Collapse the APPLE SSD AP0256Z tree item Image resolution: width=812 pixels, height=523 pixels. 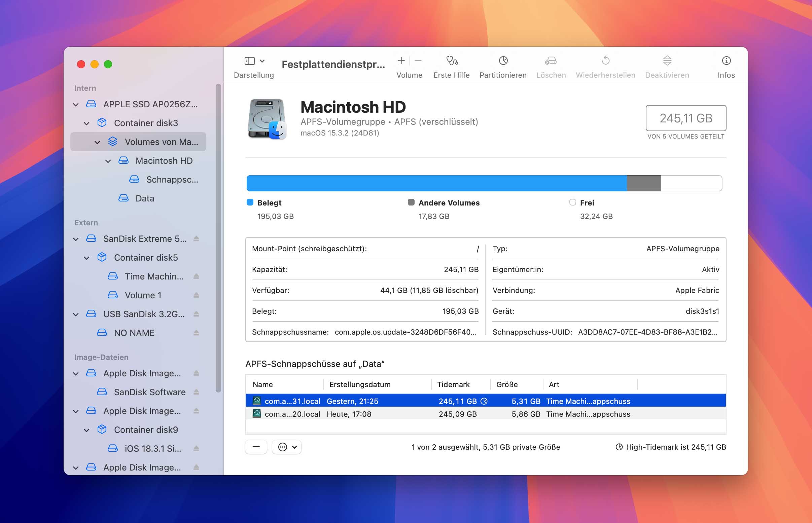pyautogui.click(x=76, y=105)
